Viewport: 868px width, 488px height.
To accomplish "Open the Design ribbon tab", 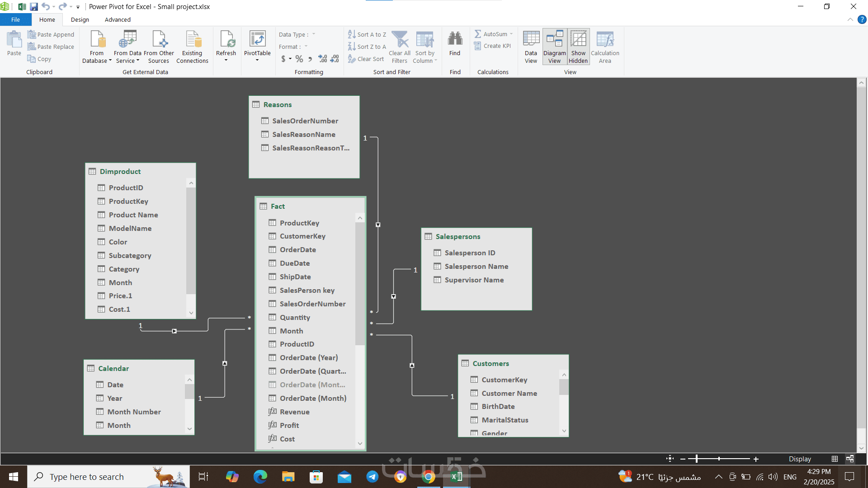I will 80,19.
